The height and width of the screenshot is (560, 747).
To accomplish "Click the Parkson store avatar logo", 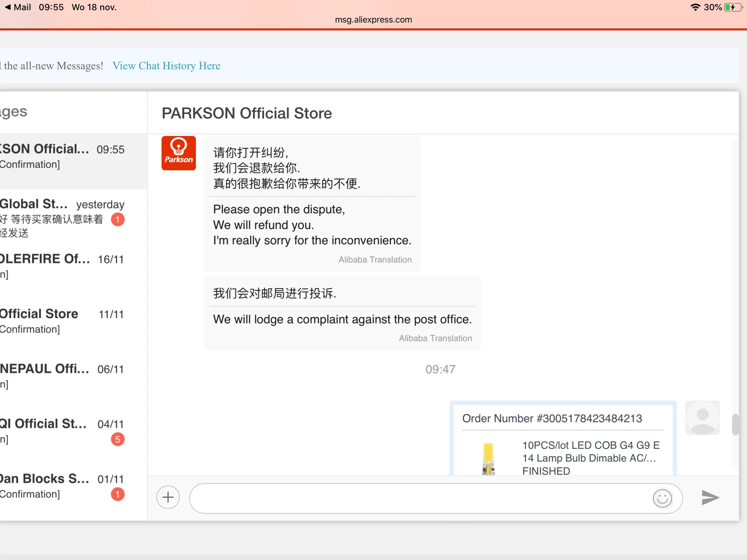I will (179, 153).
